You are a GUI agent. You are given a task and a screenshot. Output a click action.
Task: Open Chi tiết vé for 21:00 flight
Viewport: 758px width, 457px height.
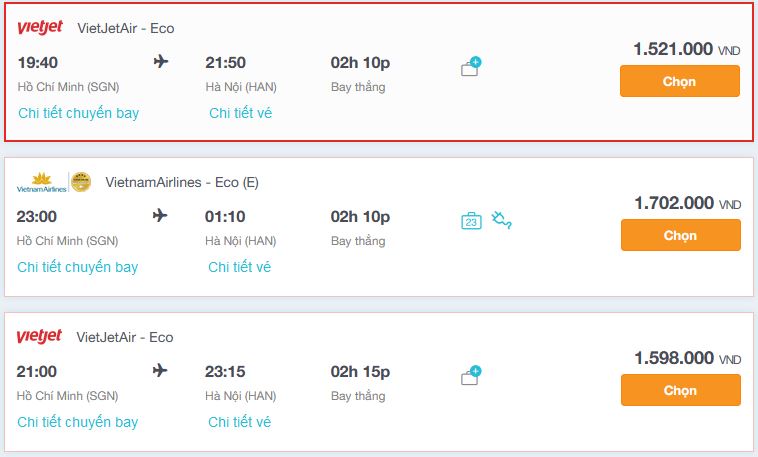pos(239,422)
